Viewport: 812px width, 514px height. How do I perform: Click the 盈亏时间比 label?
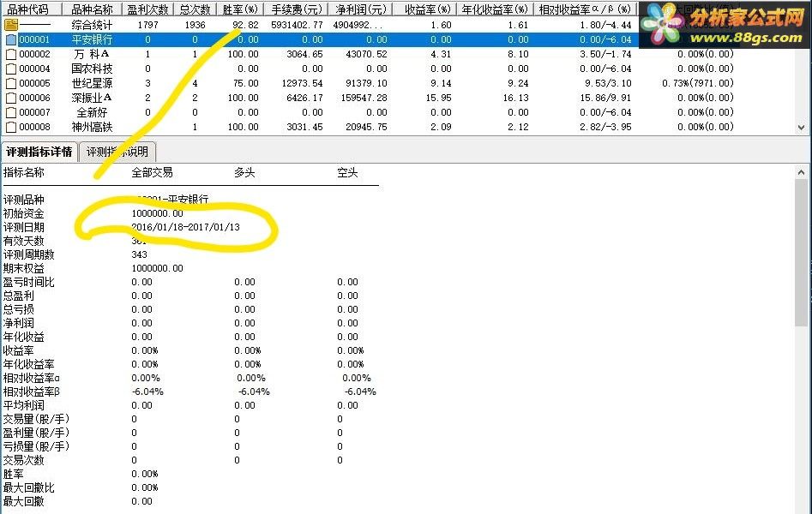coord(28,282)
